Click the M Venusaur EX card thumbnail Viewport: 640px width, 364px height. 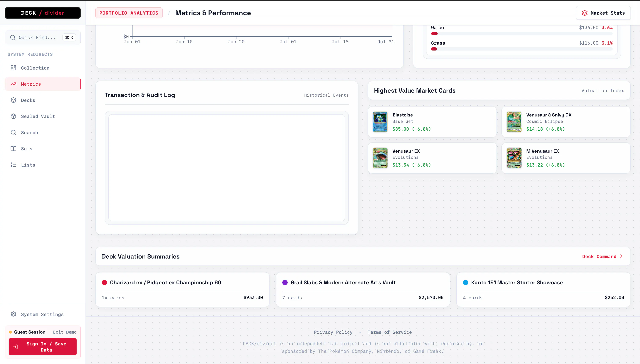pyautogui.click(x=514, y=158)
